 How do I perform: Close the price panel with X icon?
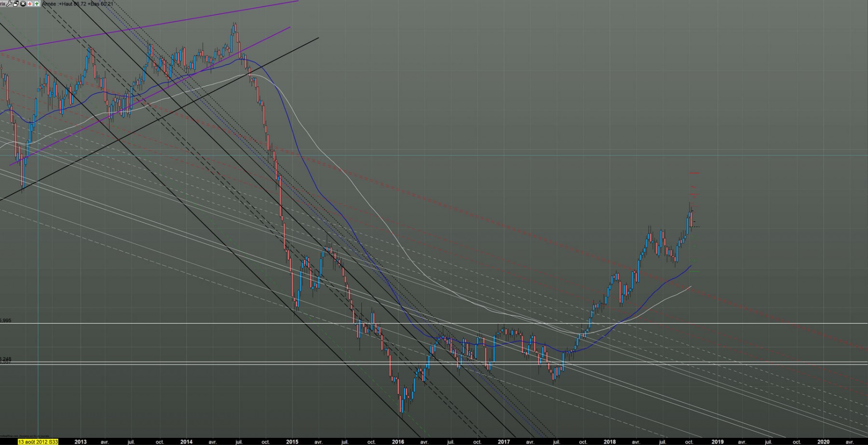[x=23, y=3]
